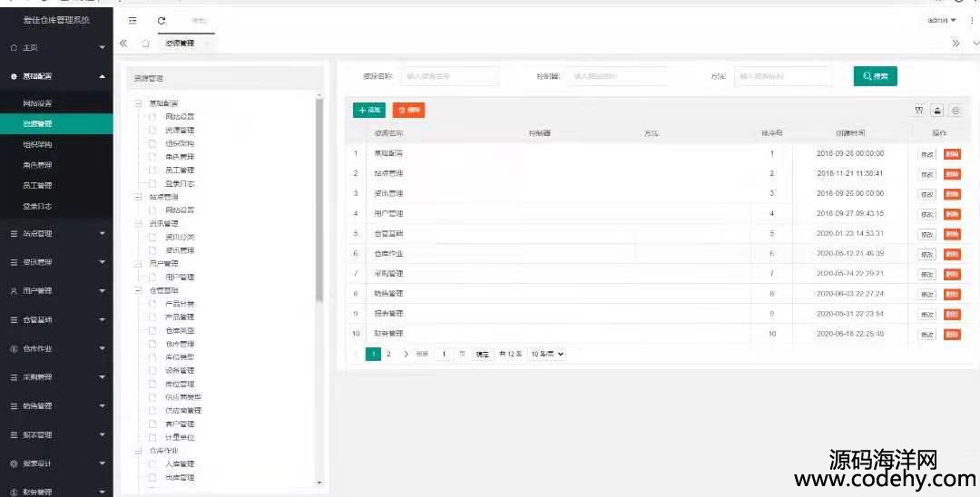Click the 资源名称 search input field
Image resolution: width=980 pixels, height=497 pixels.
pyautogui.click(x=449, y=76)
